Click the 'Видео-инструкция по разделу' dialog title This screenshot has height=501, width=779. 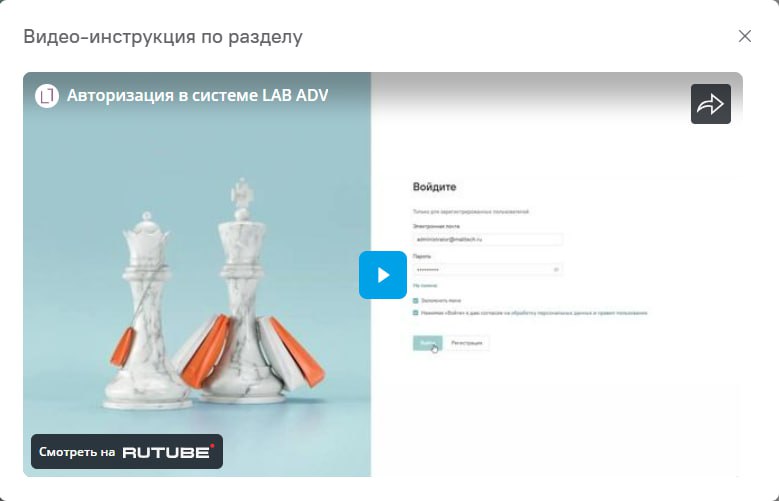pos(163,37)
